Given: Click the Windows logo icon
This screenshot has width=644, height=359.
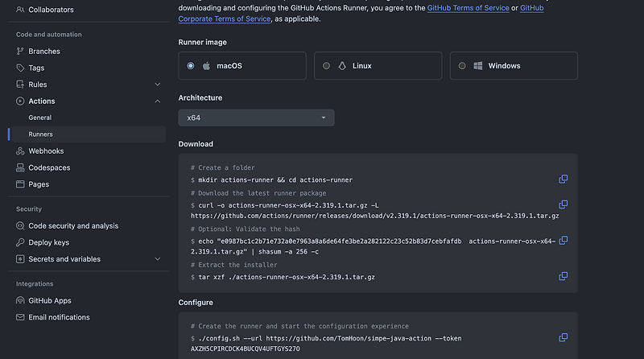Looking at the screenshot, I should 478,66.
